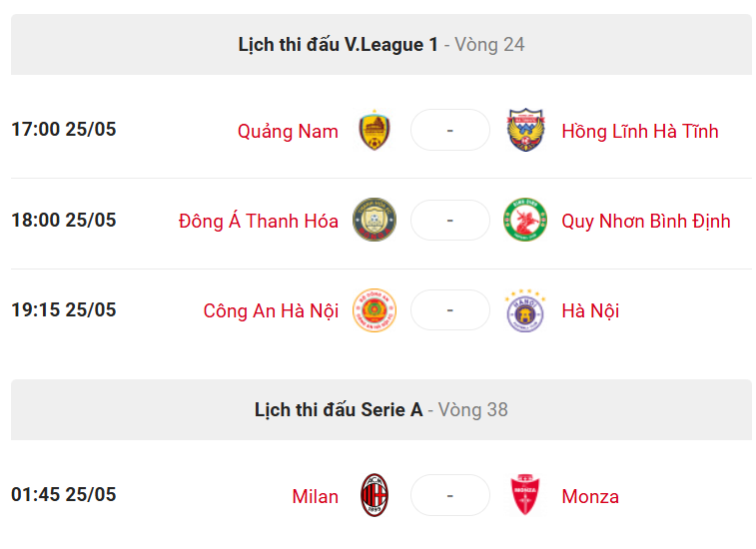The height and width of the screenshot is (549, 756).
Task: Click the Milan team name
Action: point(316,496)
